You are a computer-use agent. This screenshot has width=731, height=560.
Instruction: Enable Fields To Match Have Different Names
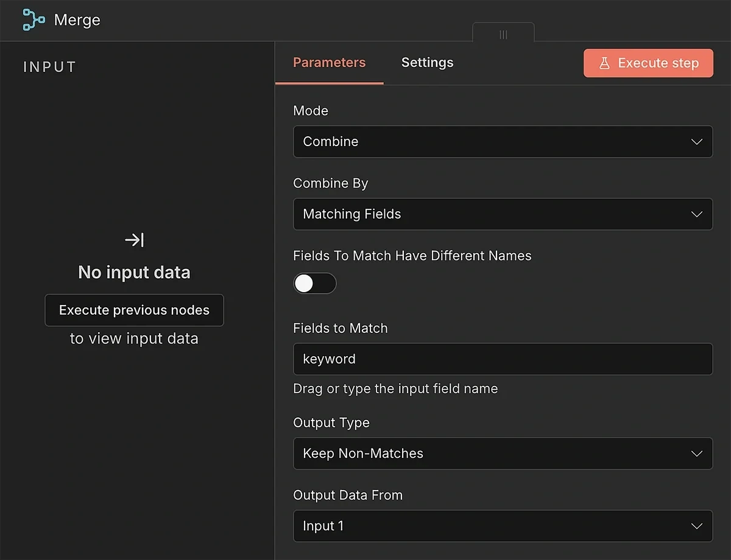pyautogui.click(x=315, y=283)
